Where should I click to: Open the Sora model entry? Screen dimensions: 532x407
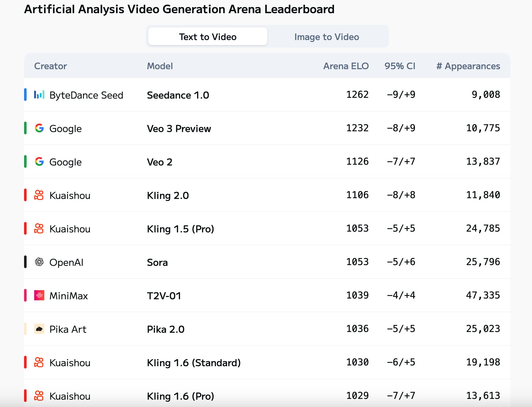pyautogui.click(x=157, y=262)
